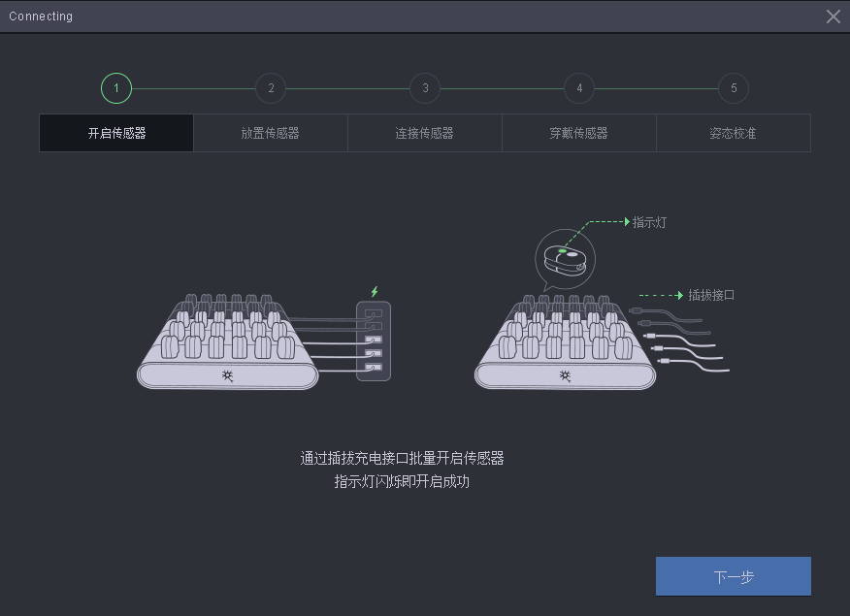Viewport: 850px width, 616px height.
Task: Click the USB charging hub illustration
Action: pos(374,340)
